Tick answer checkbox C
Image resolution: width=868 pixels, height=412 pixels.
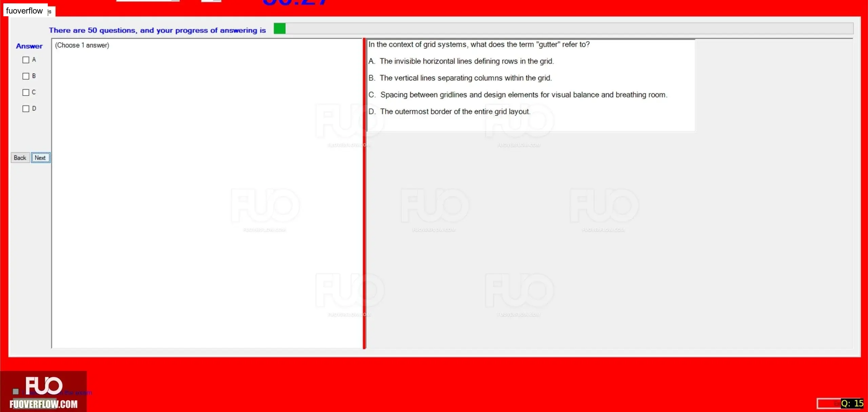click(x=26, y=93)
